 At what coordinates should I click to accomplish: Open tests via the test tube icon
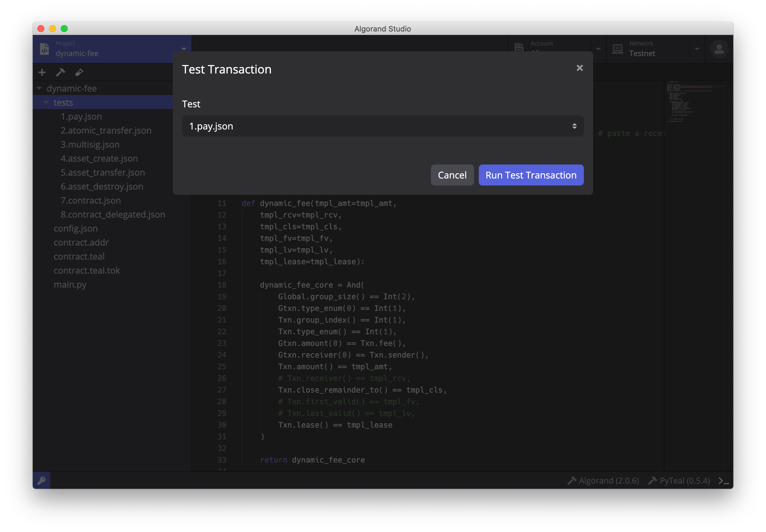pyautogui.click(x=79, y=72)
